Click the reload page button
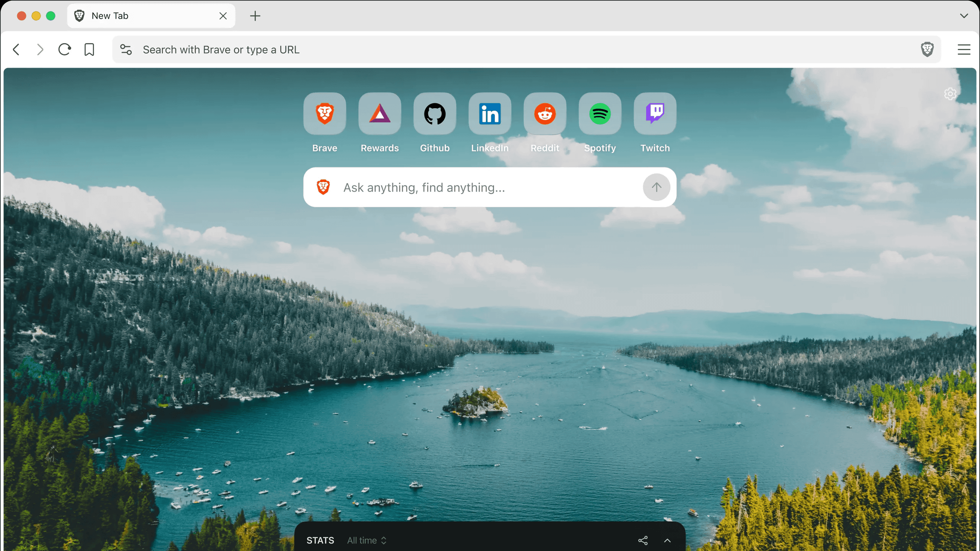 [x=65, y=49]
